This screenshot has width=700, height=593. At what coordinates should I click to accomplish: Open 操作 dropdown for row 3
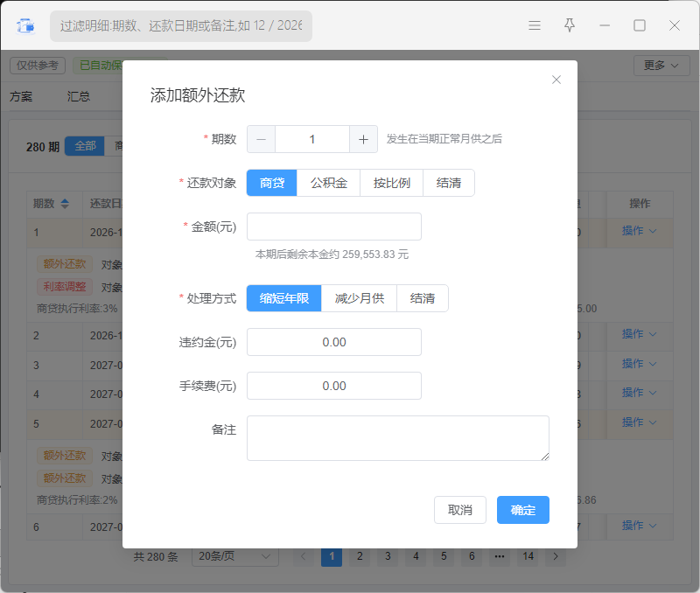639,364
